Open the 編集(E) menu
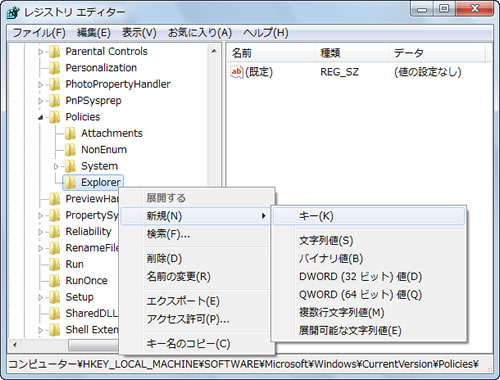500x380 pixels. (x=94, y=33)
